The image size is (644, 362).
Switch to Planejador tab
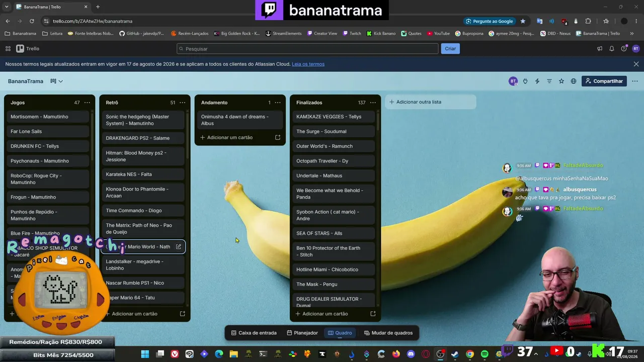point(302,333)
